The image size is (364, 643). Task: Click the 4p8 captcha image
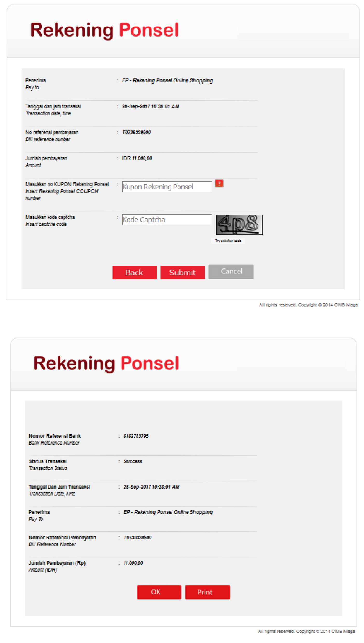coord(239,224)
